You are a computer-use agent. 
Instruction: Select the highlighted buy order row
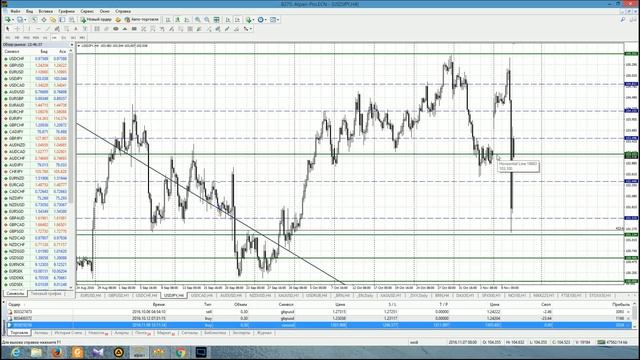(318, 325)
